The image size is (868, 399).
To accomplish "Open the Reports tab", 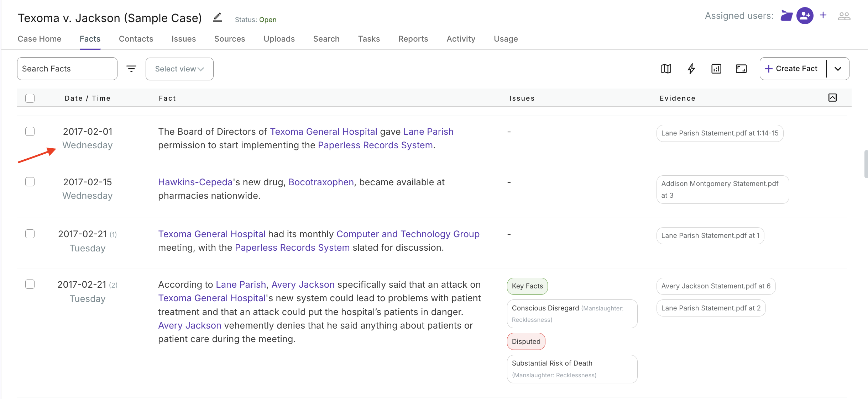I will [x=413, y=39].
